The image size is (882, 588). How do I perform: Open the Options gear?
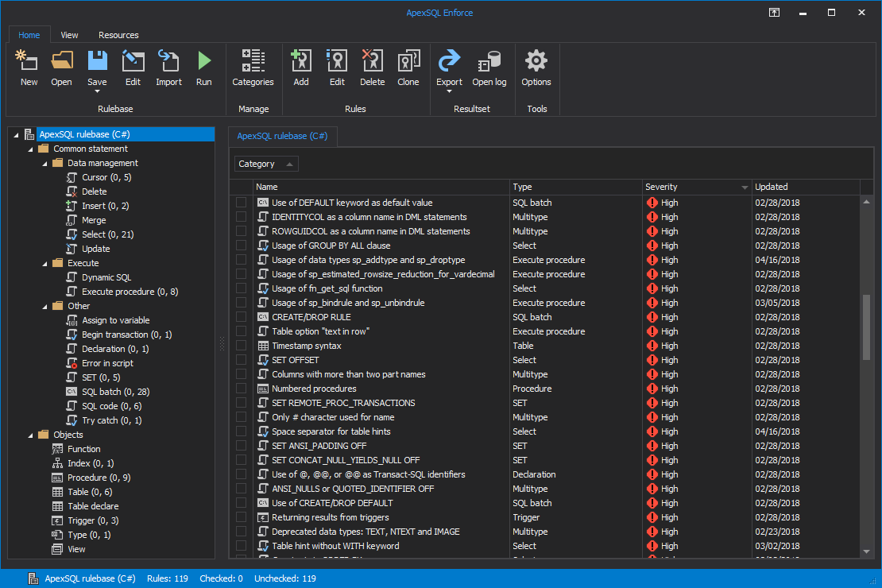click(536, 68)
